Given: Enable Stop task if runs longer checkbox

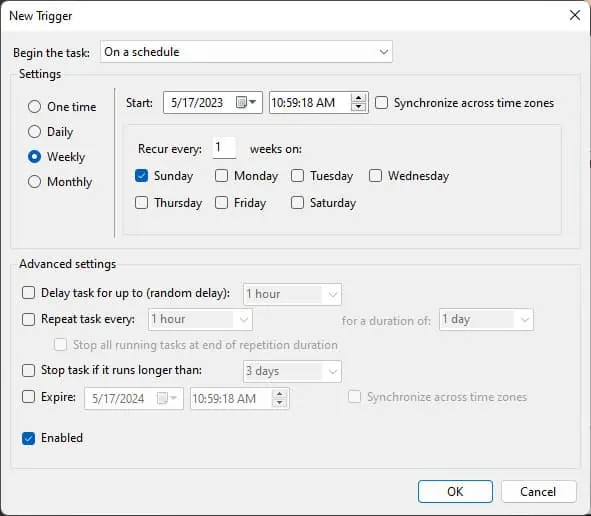Looking at the screenshot, I should click(x=28, y=370).
